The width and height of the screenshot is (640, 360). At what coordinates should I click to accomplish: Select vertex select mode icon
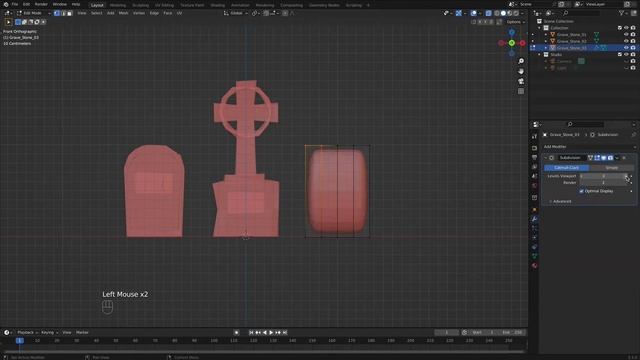[x=57, y=13]
